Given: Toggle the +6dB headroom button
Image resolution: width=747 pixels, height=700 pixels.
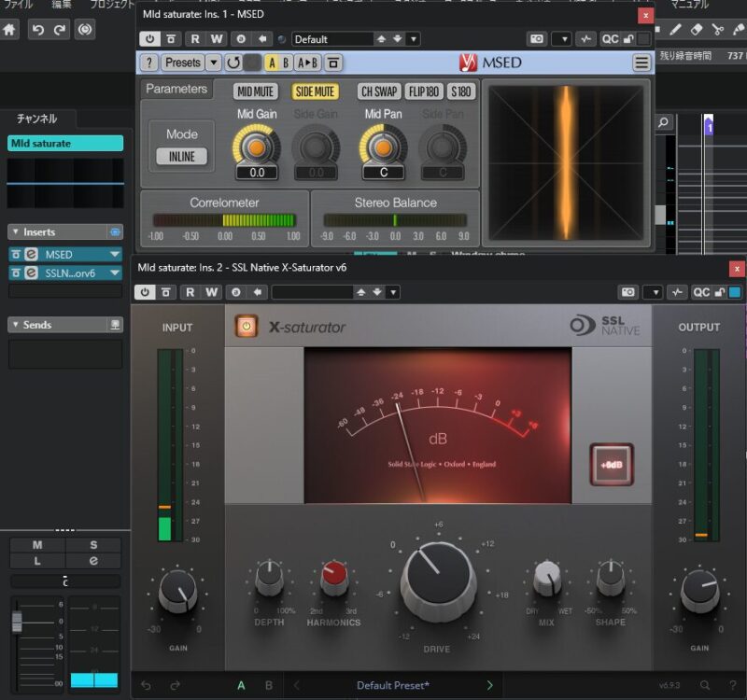Looking at the screenshot, I should [612, 465].
